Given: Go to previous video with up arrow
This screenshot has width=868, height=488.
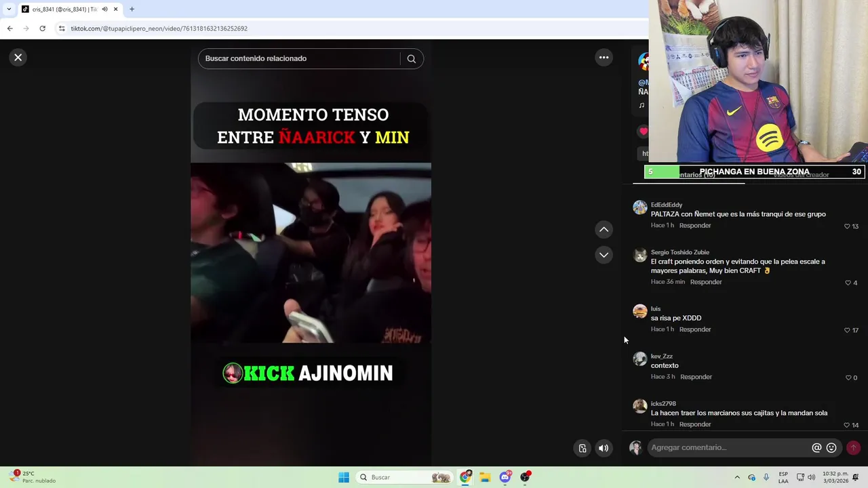Looking at the screenshot, I should click(604, 230).
